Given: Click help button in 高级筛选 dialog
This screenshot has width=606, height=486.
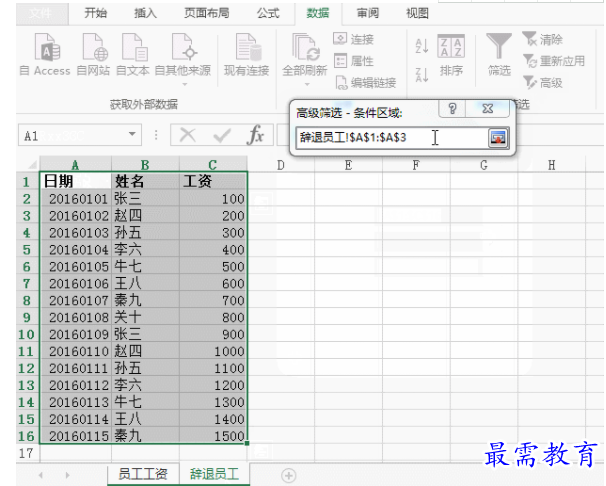Looking at the screenshot, I should (452, 109).
